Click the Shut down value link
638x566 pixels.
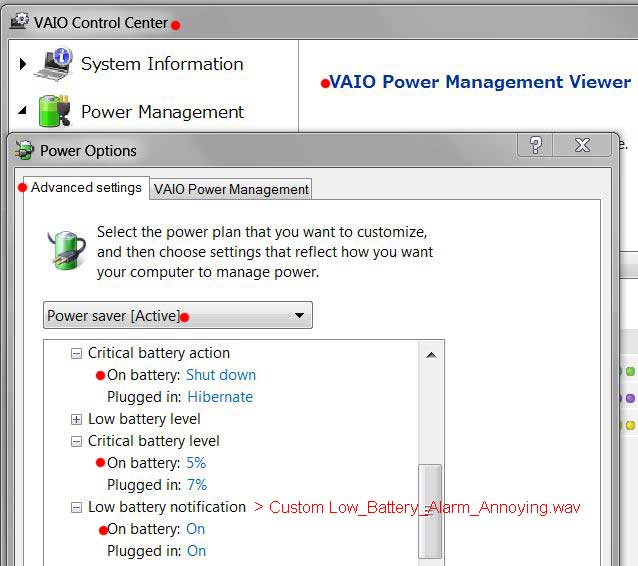point(221,375)
